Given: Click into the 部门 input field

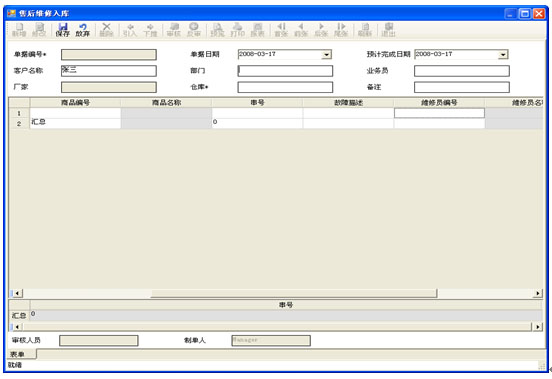Looking at the screenshot, I should 285,71.
